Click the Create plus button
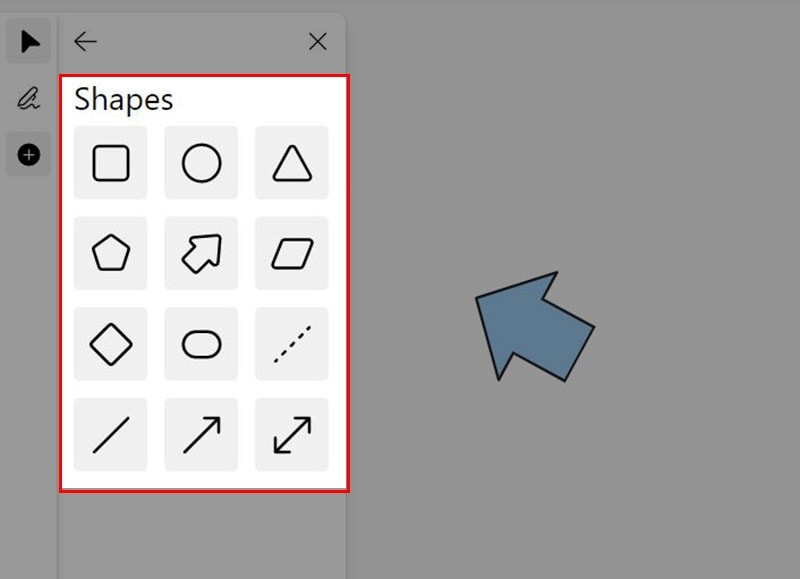The width and height of the screenshot is (800, 579). tap(29, 155)
